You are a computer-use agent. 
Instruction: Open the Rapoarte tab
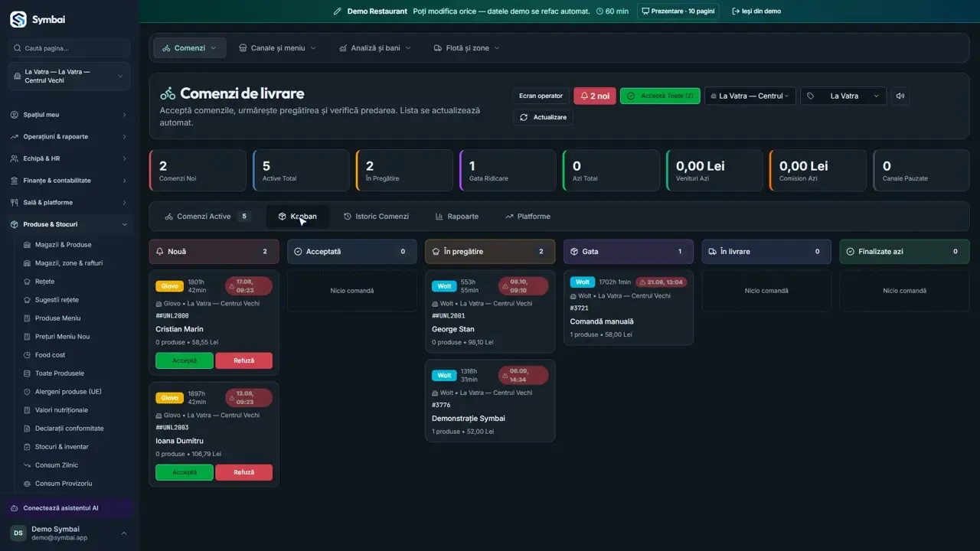(457, 217)
